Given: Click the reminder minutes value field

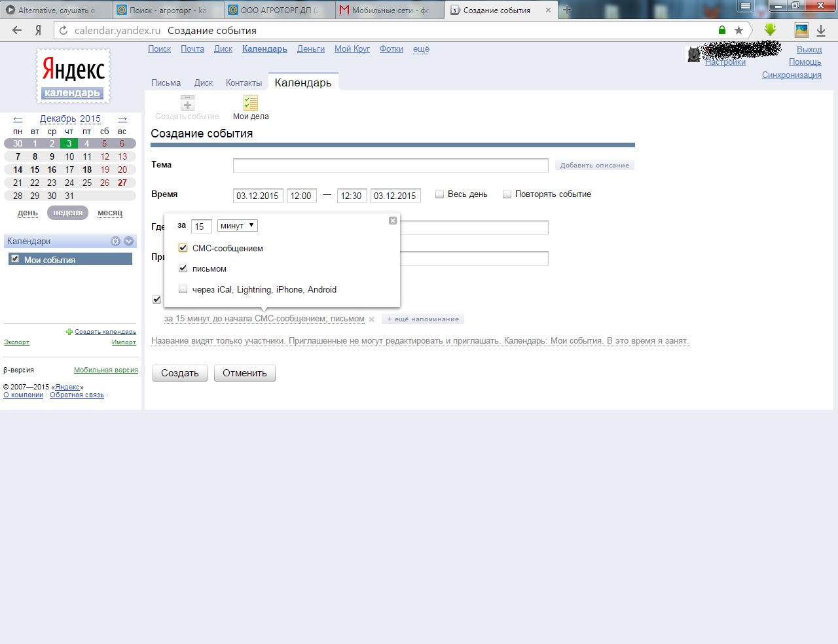Looking at the screenshot, I should coord(202,226).
